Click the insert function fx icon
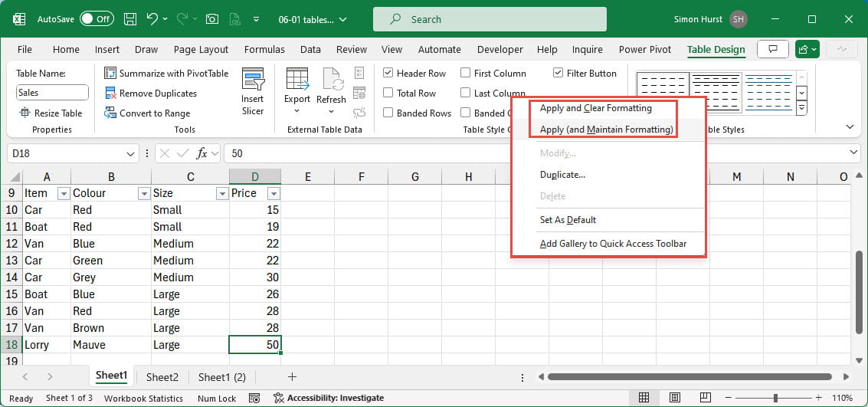The height and width of the screenshot is (407, 868). click(x=202, y=153)
